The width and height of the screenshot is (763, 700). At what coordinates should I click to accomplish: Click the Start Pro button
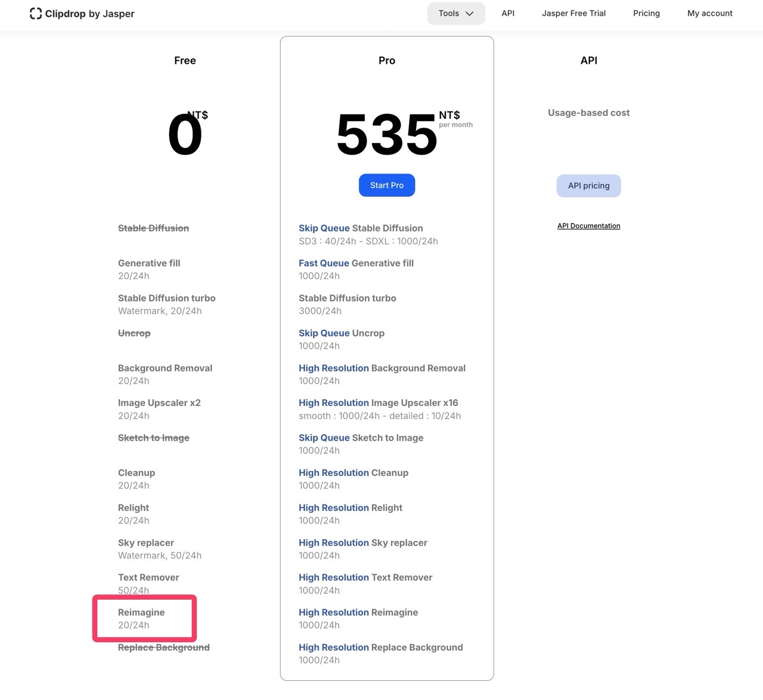pos(387,185)
